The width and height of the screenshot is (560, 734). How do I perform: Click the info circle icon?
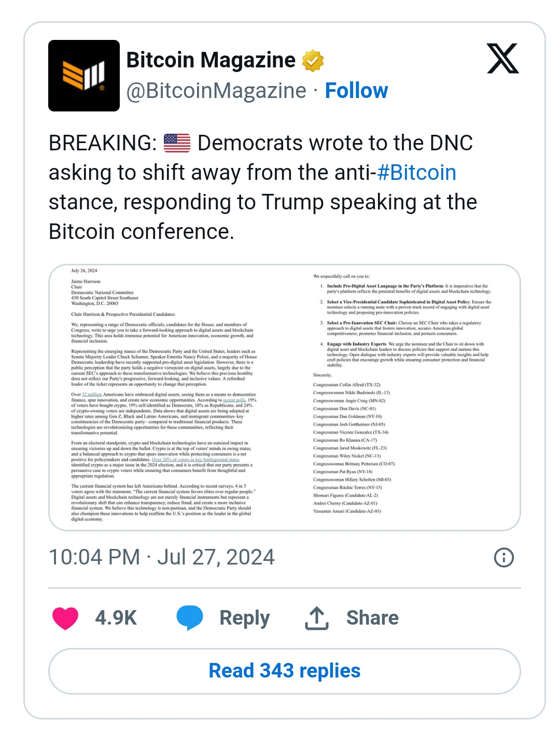[x=503, y=558]
